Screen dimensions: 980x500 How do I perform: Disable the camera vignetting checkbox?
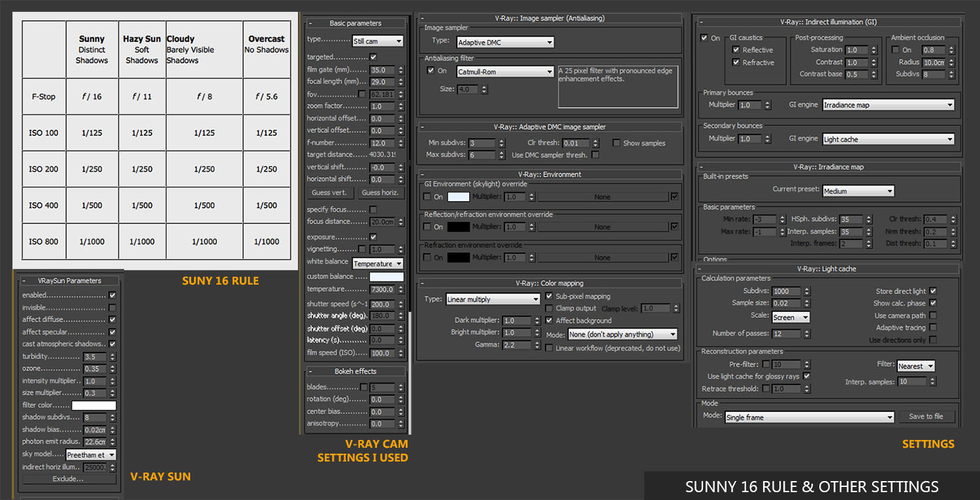pos(363,249)
